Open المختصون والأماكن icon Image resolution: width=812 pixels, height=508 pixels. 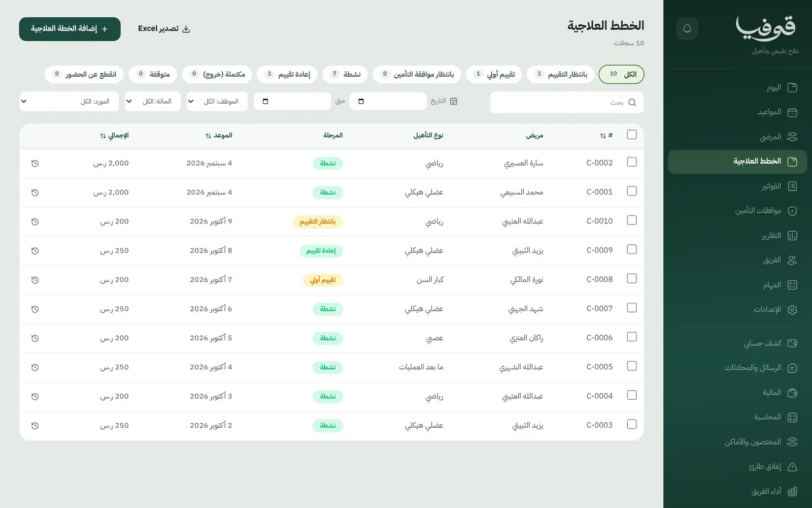coord(792,442)
